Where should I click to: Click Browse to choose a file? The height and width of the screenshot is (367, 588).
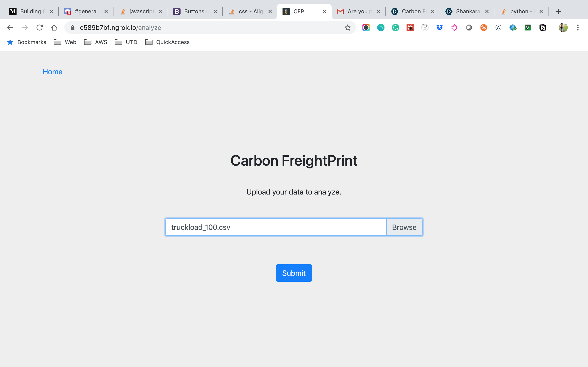click(x=404, y=227)
